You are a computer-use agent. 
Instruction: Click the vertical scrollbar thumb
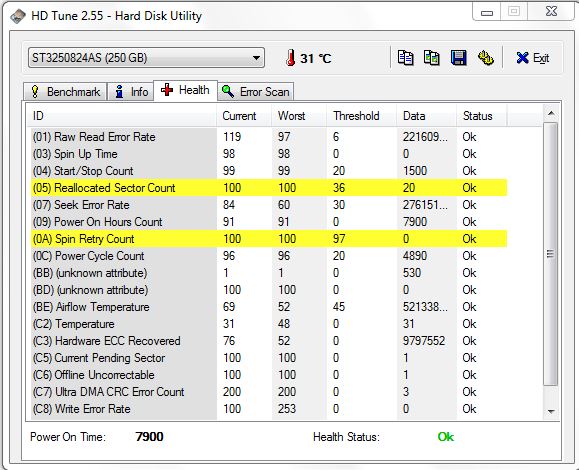551,254
